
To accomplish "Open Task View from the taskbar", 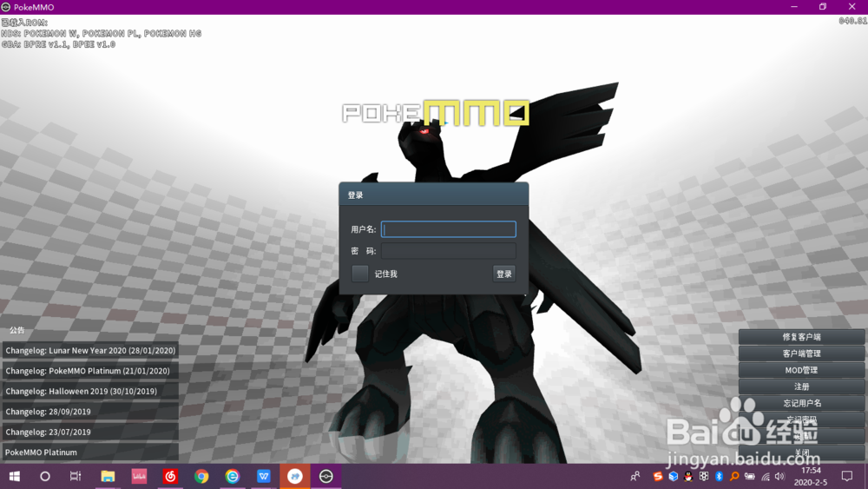I will click(x=76, y=476).
